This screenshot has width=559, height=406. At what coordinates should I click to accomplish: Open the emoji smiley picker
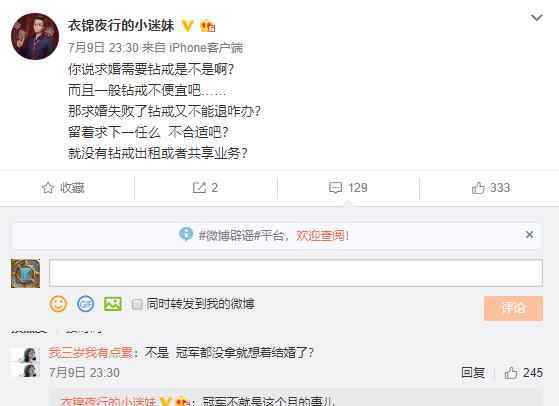point(58,304)
